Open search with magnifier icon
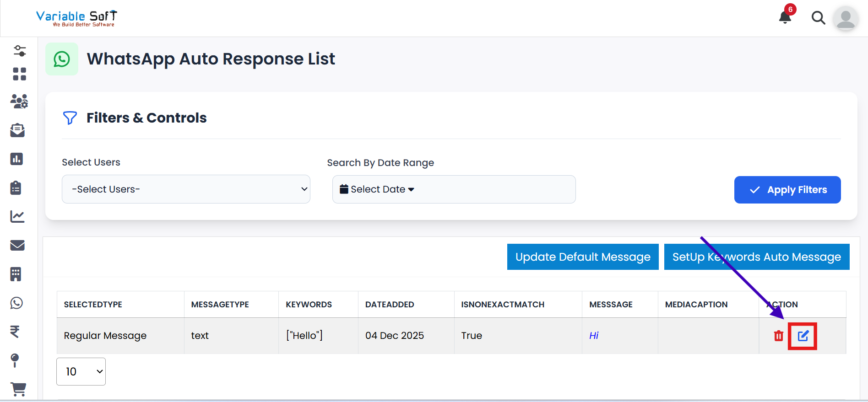This screenshot has height=402, width=868. tap(818, 18)
